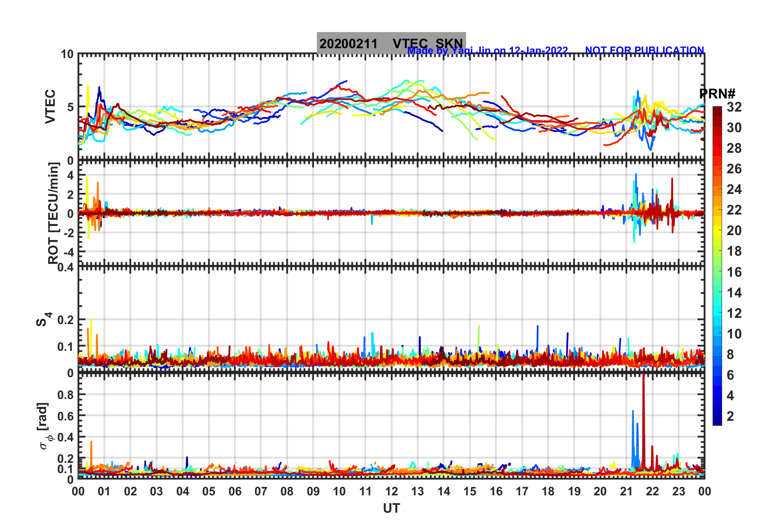Click the "21" hour tick label
Image resolution: width=783 pixels, height=532 pixels.
(x=627, y=491)
